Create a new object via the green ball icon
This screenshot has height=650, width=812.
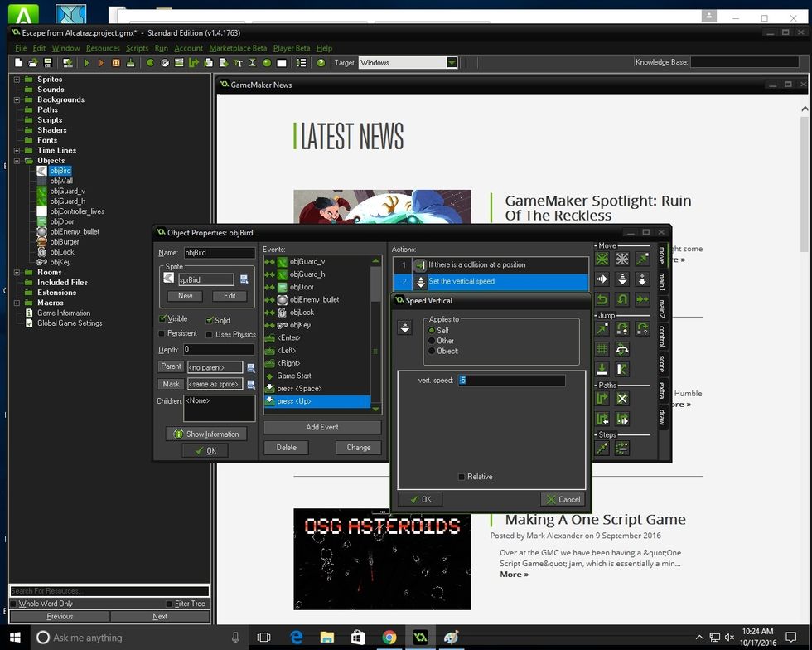click(x=267, y=63)
